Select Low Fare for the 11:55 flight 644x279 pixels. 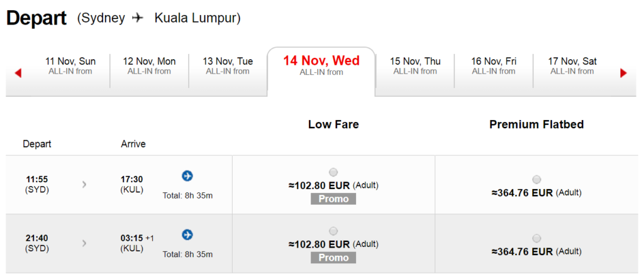point(333,172)
